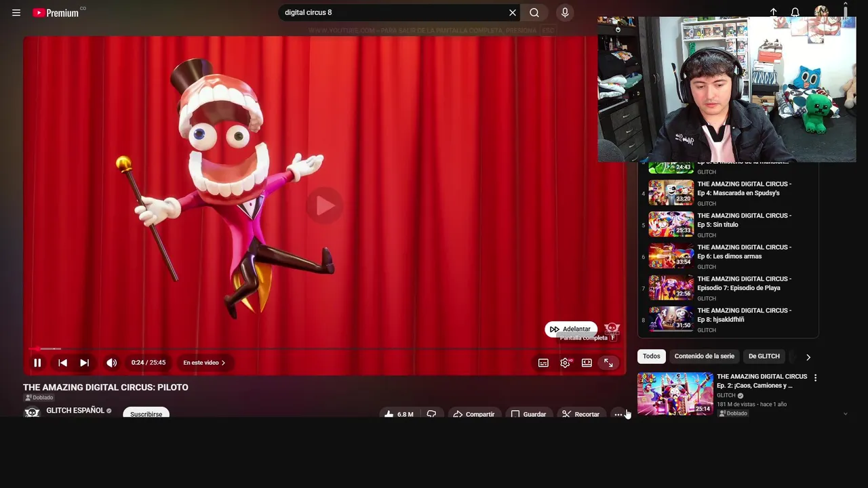Show more filter chips with the arrow
The width and height of the screenshot is (868, 488).
[x=808, y=357]
